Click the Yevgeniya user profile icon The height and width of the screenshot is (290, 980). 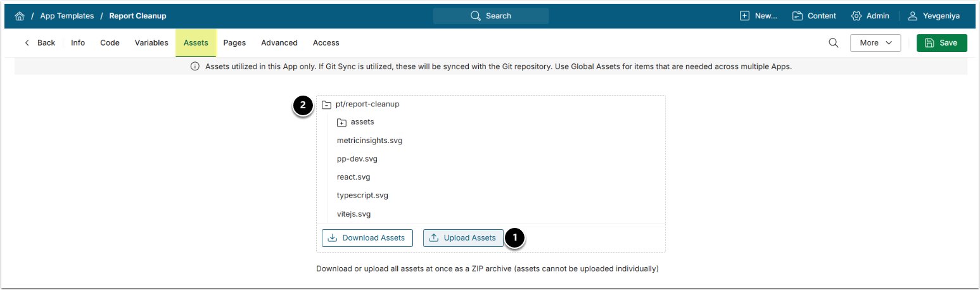coord(913,16)
